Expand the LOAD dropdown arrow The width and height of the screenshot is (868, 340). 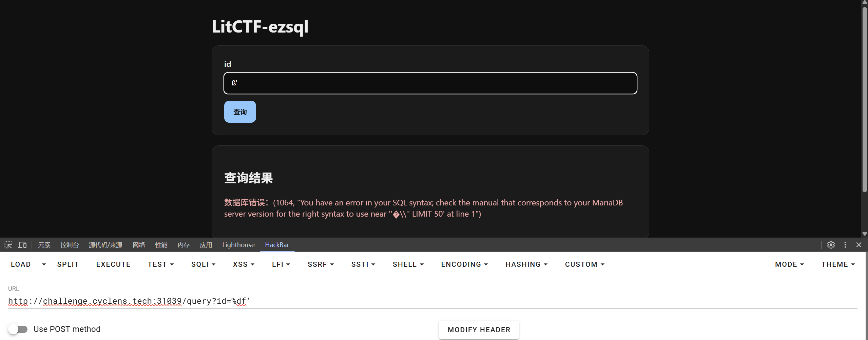tap(44, 264)
